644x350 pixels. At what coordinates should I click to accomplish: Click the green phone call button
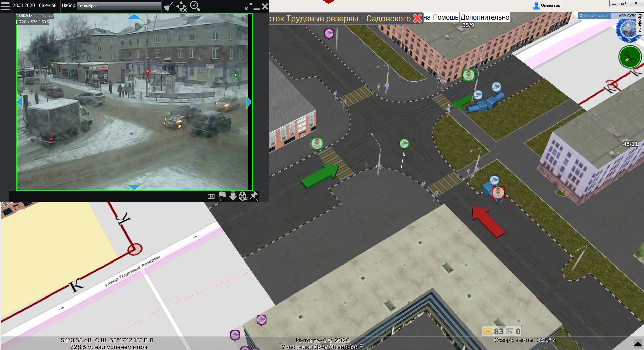pos(630,57)
